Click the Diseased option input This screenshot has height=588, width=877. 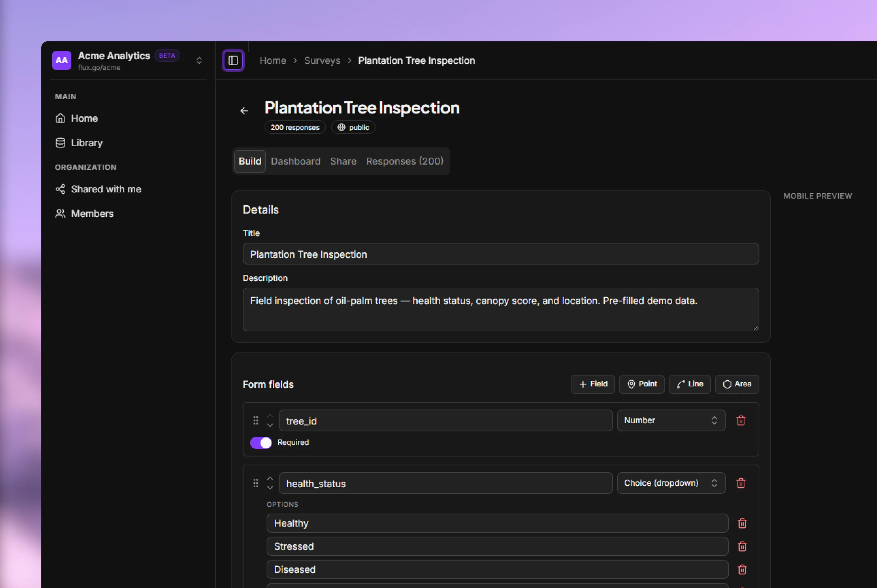click(497, 570)
